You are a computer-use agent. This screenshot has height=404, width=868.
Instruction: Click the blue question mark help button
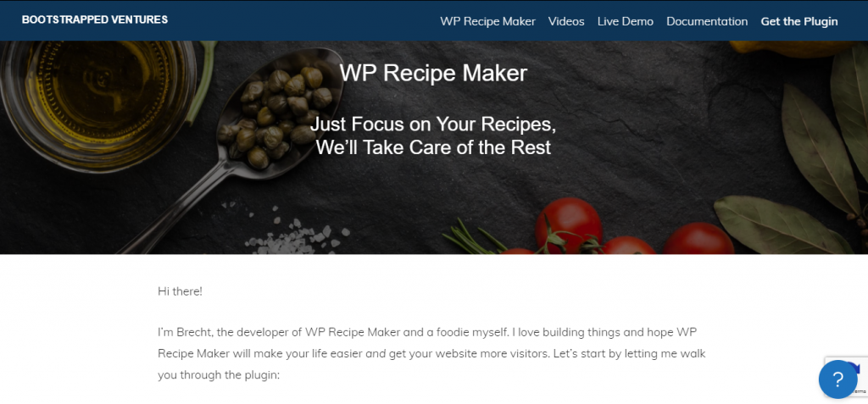pyautogui.click(x=837, y=379)
